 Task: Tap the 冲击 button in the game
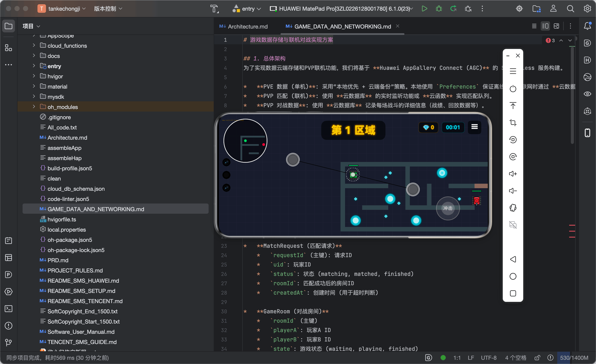448,208
